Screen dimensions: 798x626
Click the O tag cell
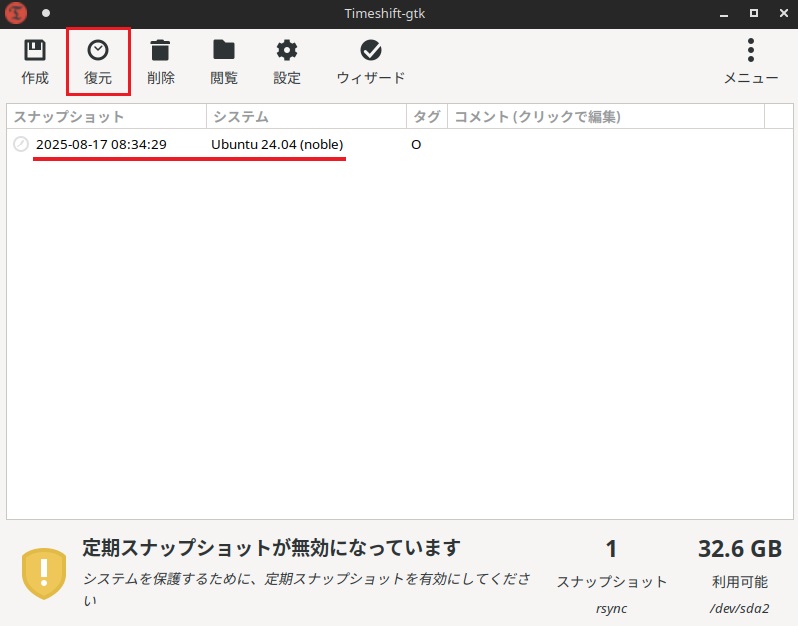point(416,145)
